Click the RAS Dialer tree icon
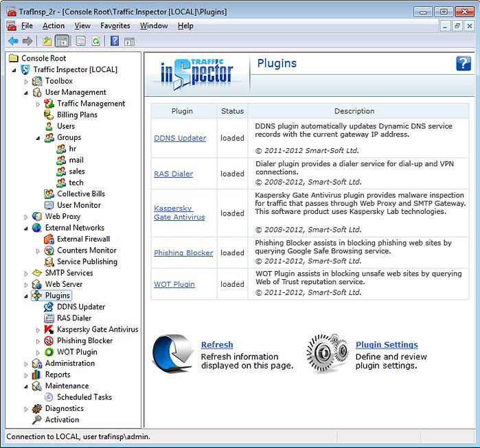This screenshot has height=448, width=480. point(49,318)
